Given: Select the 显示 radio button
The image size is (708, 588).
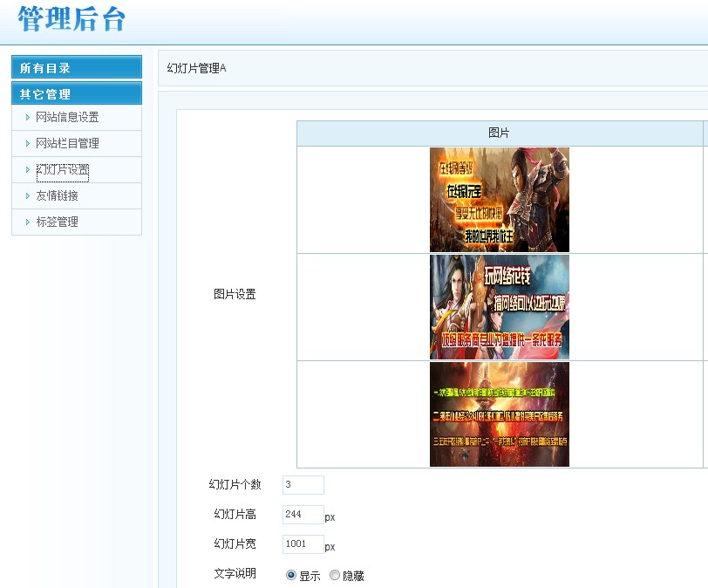Looking at the screenshot, I should coord(291,575).
